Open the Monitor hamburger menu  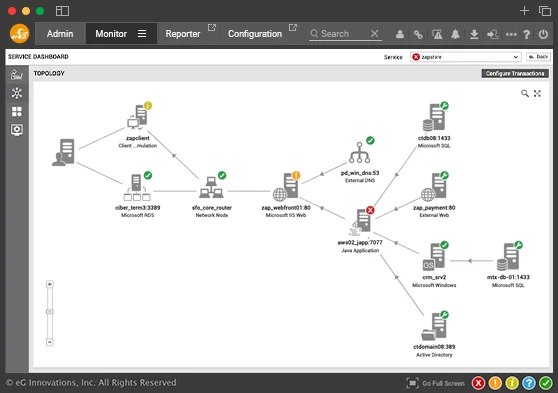click(142, 33)
